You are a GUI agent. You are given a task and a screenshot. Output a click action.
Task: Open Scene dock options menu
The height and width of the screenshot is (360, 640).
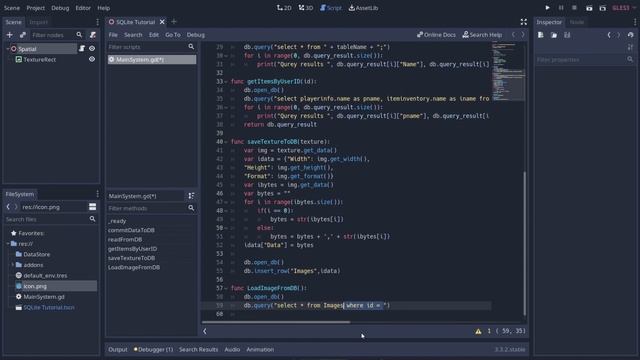(97, 22)
